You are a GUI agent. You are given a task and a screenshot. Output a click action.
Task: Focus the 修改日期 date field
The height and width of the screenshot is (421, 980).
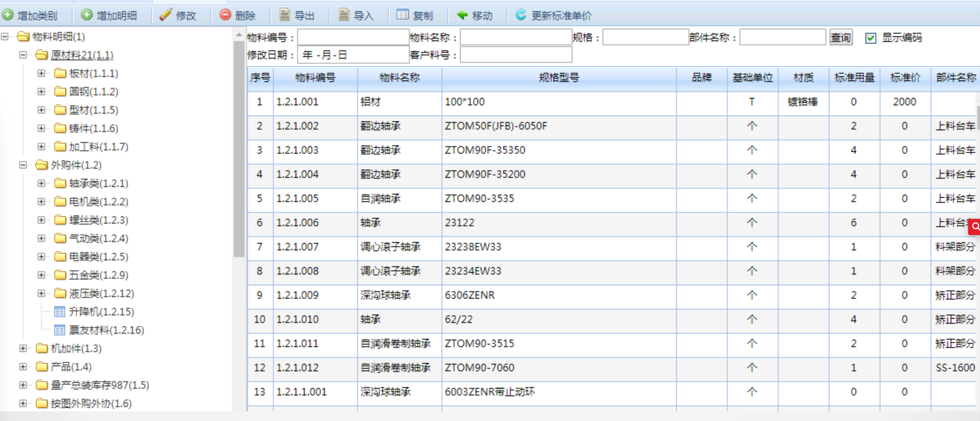(353, 55)
